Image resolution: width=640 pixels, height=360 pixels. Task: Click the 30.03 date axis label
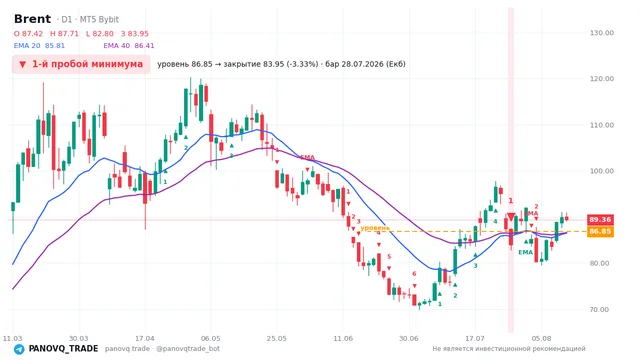[78, 338]
